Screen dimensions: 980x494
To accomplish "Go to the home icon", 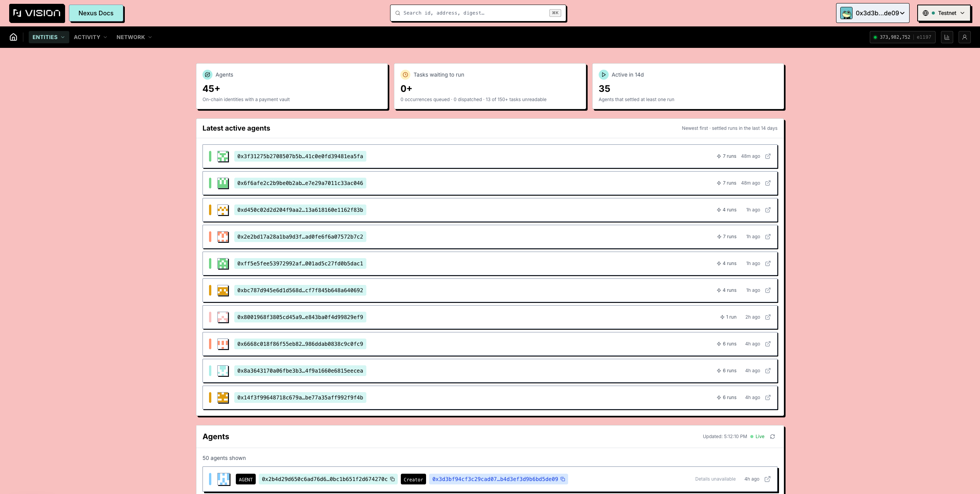I will coord(13,37).
